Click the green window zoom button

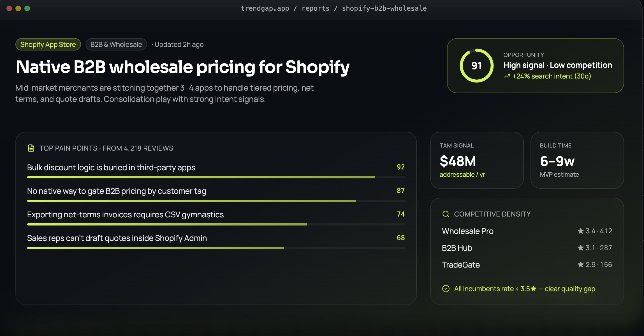tap(27, 8)
